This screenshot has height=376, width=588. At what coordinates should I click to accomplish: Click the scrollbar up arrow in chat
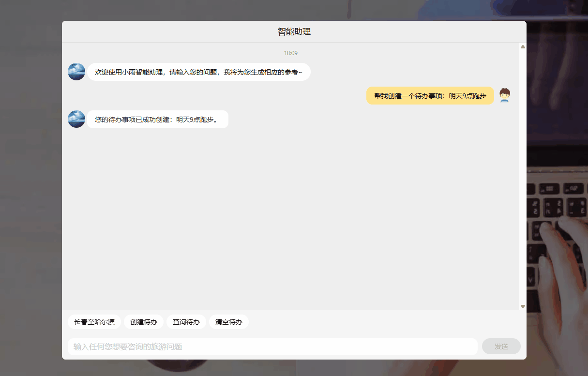(523, 46)
